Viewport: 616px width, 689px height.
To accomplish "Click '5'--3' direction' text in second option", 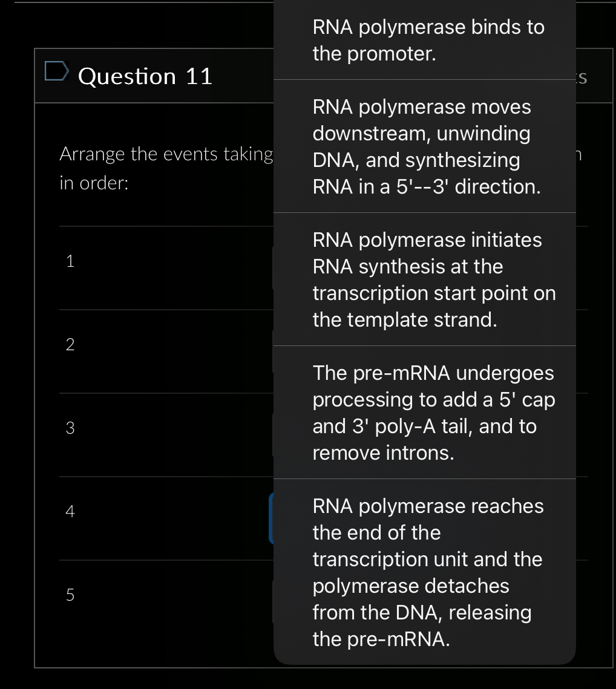I will [468, 187].
